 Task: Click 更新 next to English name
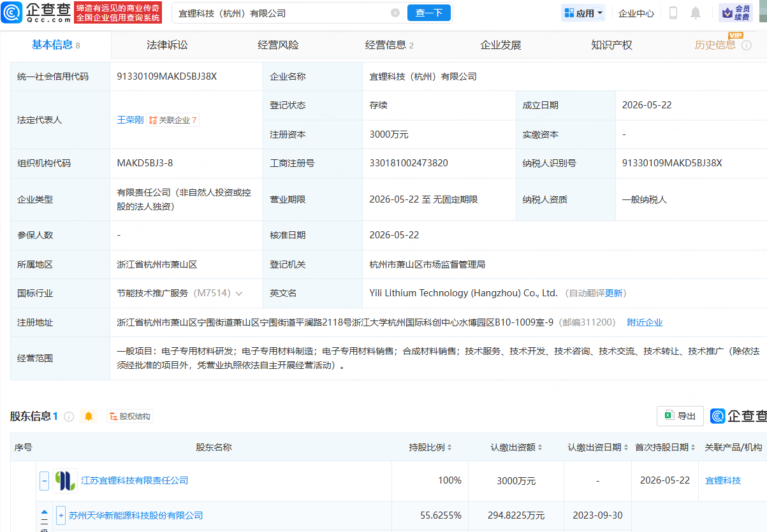pos(613,293)
